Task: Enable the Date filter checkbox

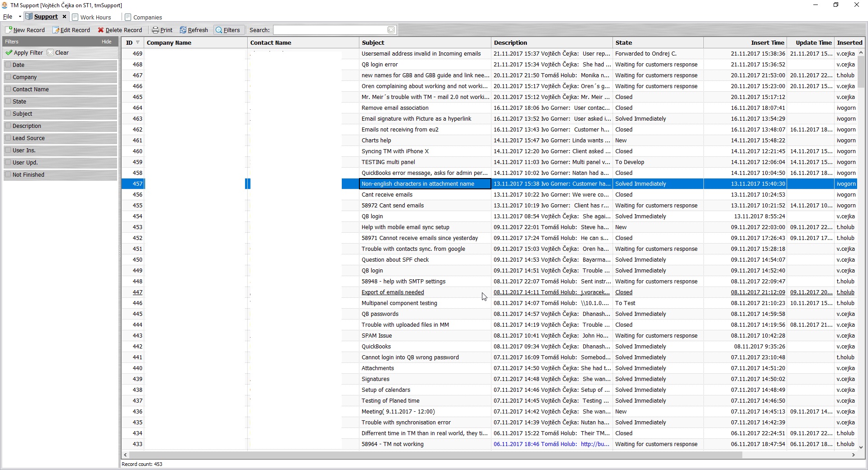Action: pyautogui.click(x=8, y=65)
